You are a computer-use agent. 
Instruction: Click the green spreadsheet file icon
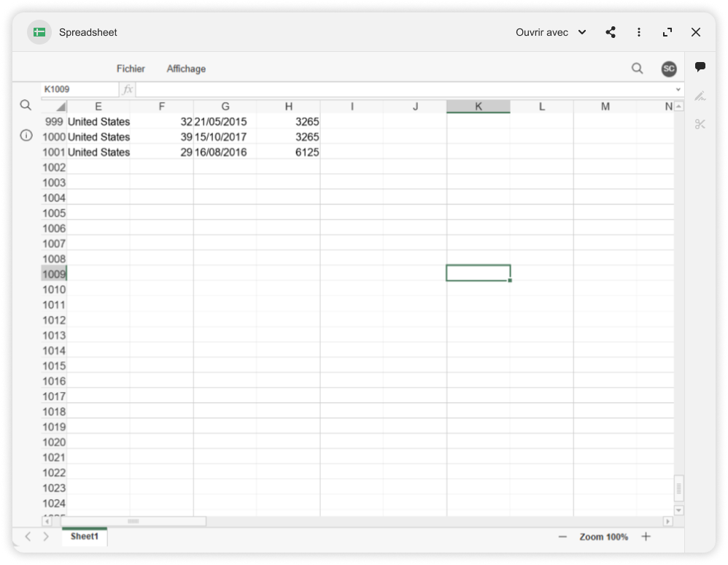(x=39, y=32)
